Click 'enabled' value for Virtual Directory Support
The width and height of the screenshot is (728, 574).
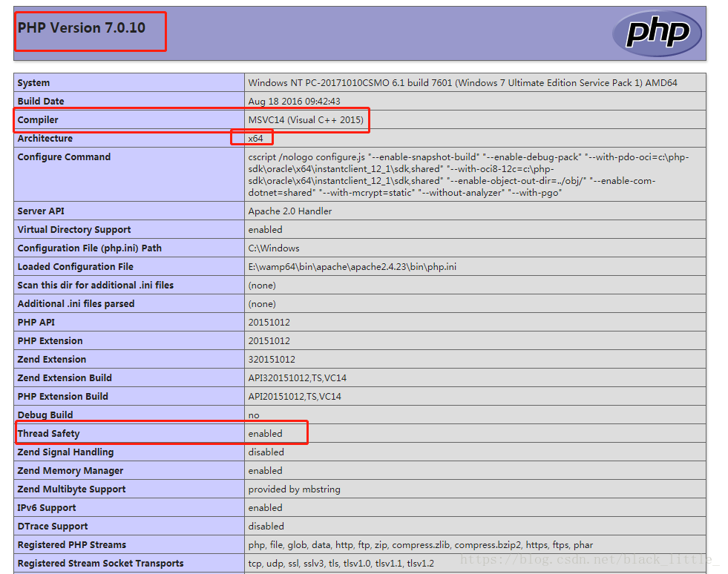265,230
